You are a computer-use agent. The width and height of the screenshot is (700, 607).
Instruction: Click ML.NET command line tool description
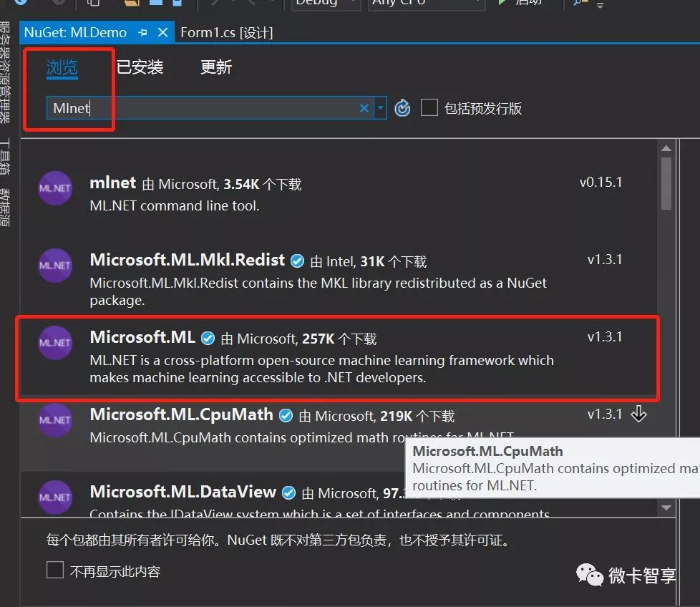tap(175, 205)
